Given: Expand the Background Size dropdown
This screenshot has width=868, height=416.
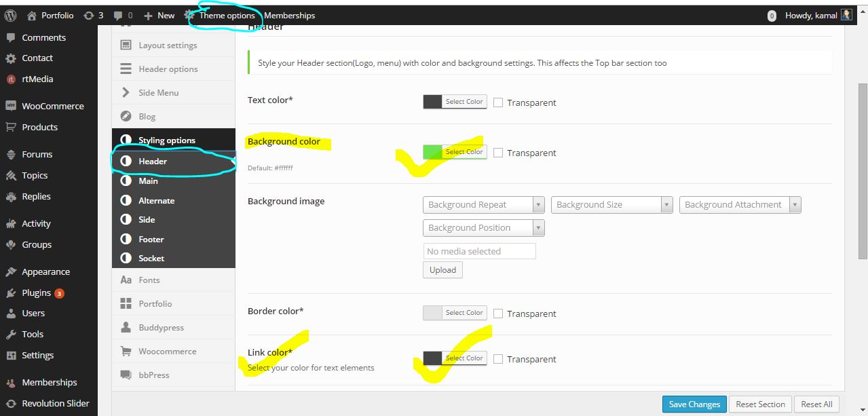Looking at the screenshot, I should pos(611,205).
